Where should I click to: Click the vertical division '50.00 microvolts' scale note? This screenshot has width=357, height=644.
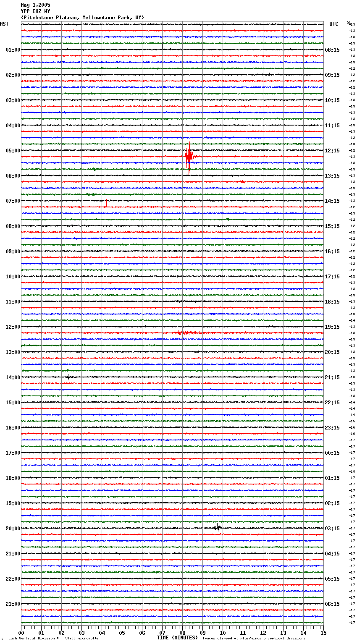[53, 639]
